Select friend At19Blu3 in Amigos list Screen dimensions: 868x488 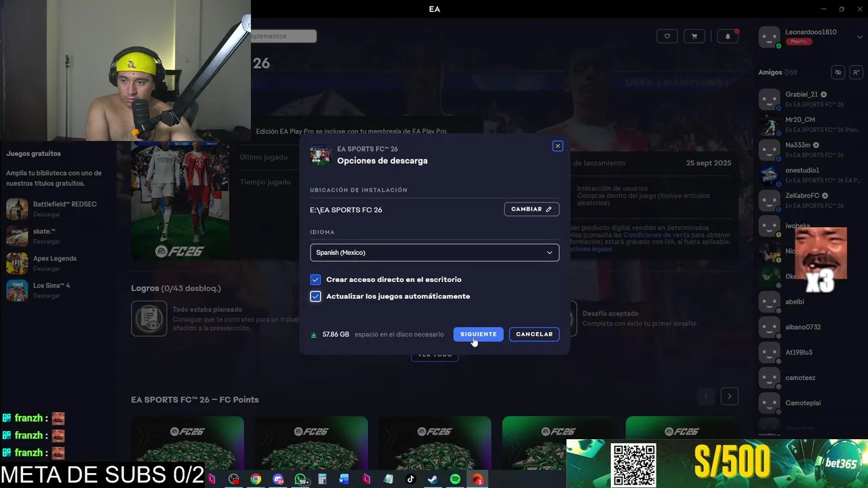pos(810,352)
